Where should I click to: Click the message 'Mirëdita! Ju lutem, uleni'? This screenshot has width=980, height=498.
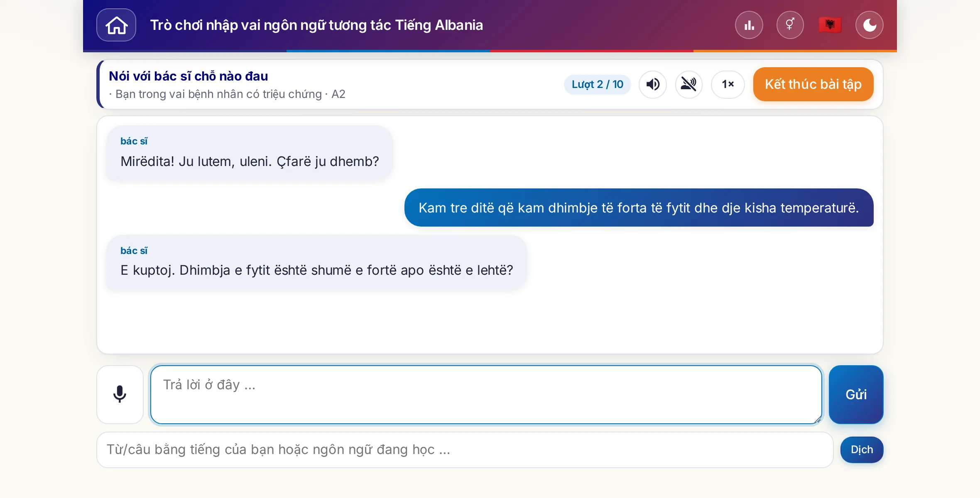(x=250, y=153)
